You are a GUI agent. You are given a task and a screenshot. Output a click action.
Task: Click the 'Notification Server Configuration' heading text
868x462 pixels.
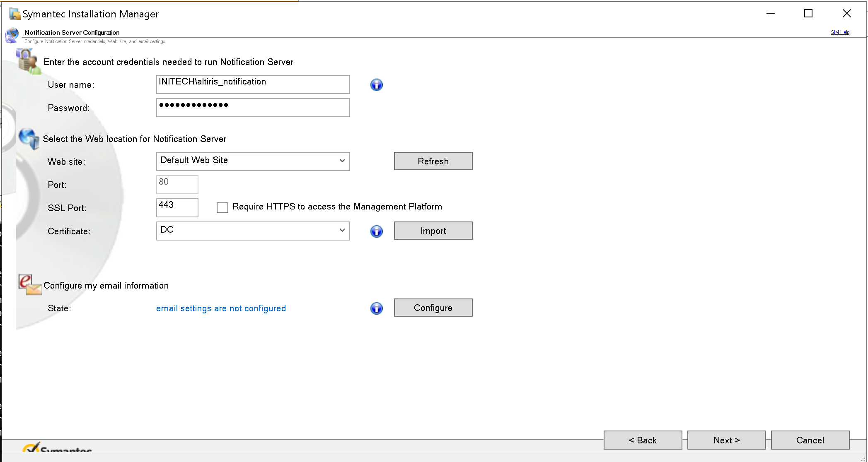[72, 32]
